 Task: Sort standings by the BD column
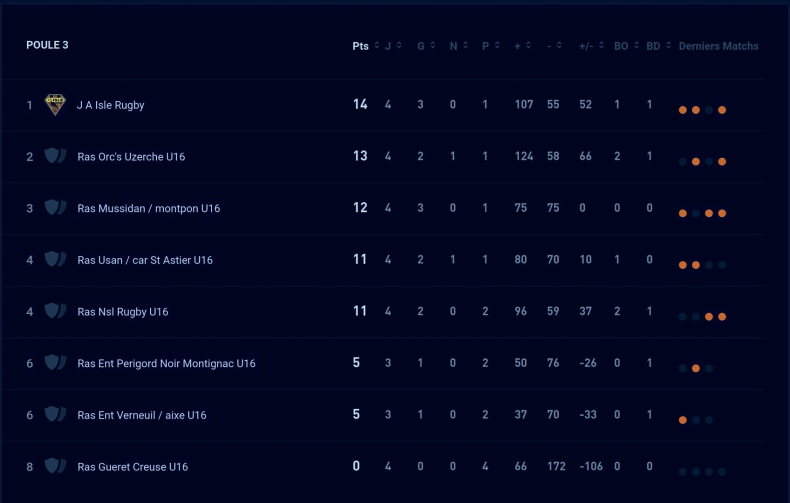pos(656,46)
